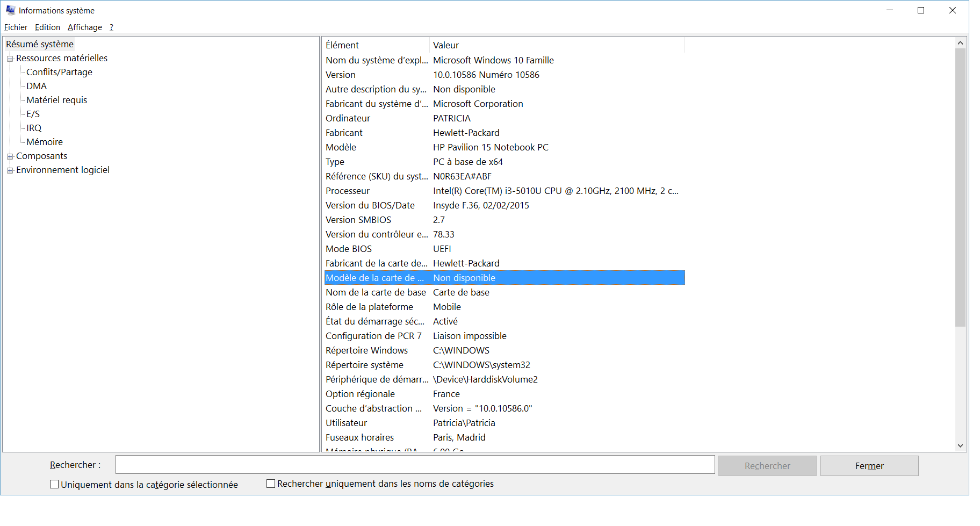Click the scrollbar down arrow
The image size is (980, 526).
(960, 445)
